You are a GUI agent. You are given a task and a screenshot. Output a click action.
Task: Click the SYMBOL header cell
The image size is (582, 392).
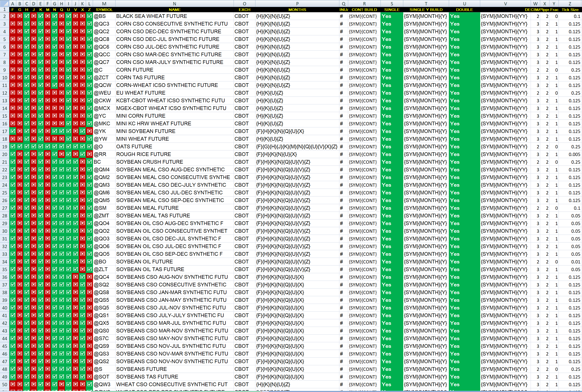click(x=104, y=10)
